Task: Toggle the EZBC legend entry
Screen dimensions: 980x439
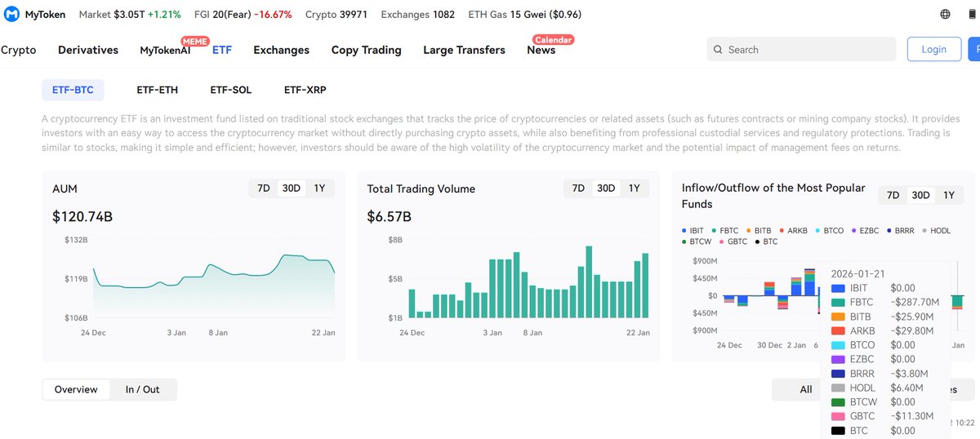Action: click(865, 231)
